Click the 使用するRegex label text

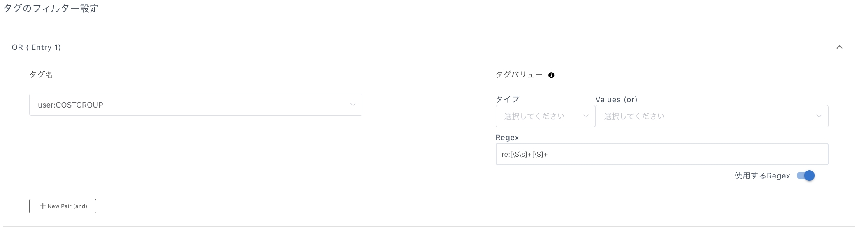click(x=762, y=176)
